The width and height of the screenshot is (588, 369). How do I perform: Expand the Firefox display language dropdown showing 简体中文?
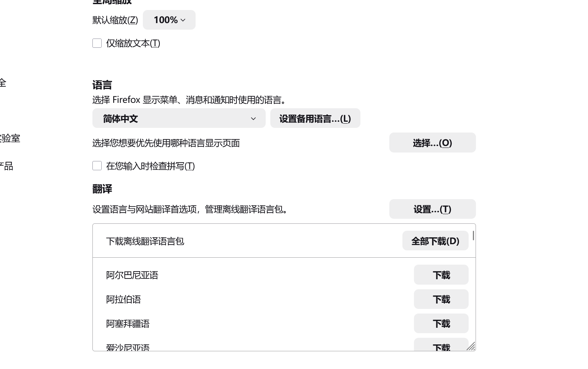179,118
